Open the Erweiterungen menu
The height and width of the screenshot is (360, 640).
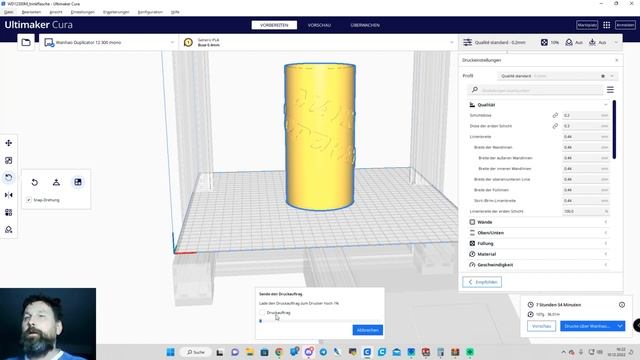[x=116, y=12]
